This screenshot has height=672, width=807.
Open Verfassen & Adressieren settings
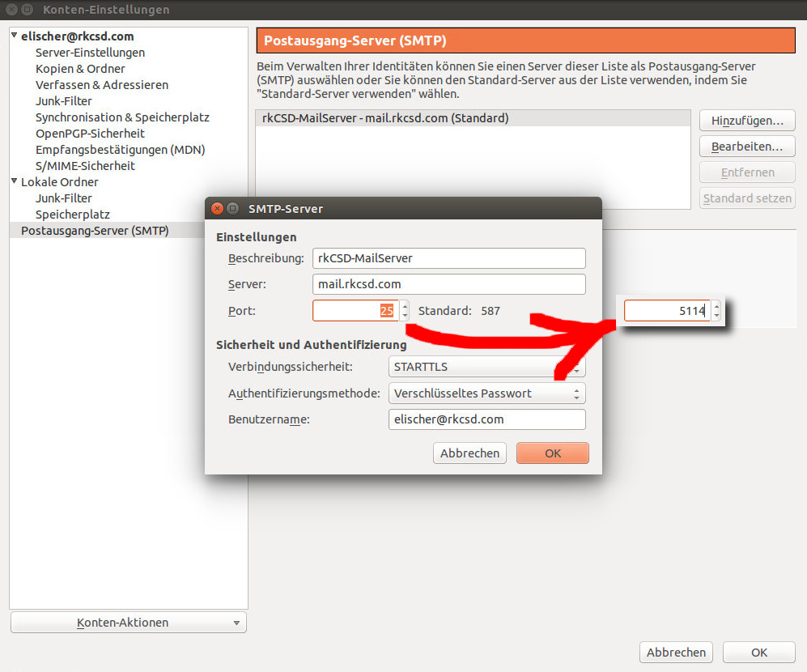(102, 85)
